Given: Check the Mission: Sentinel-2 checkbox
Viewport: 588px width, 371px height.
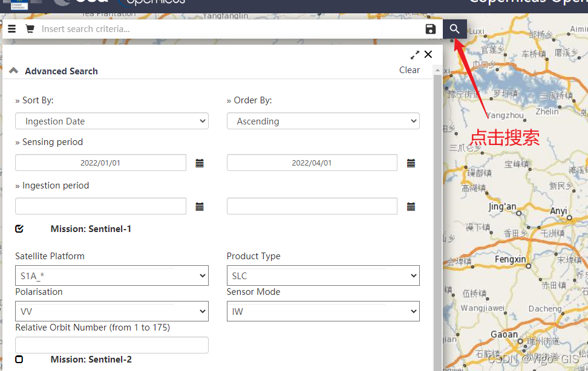Looking at the screenshot, I should pyautogui.click(x=19, y=360).
